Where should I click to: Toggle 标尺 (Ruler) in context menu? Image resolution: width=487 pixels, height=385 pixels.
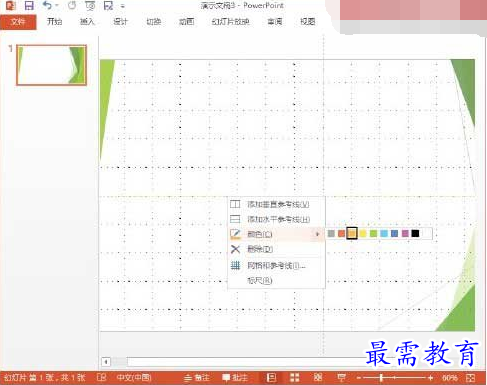point(276,281)
